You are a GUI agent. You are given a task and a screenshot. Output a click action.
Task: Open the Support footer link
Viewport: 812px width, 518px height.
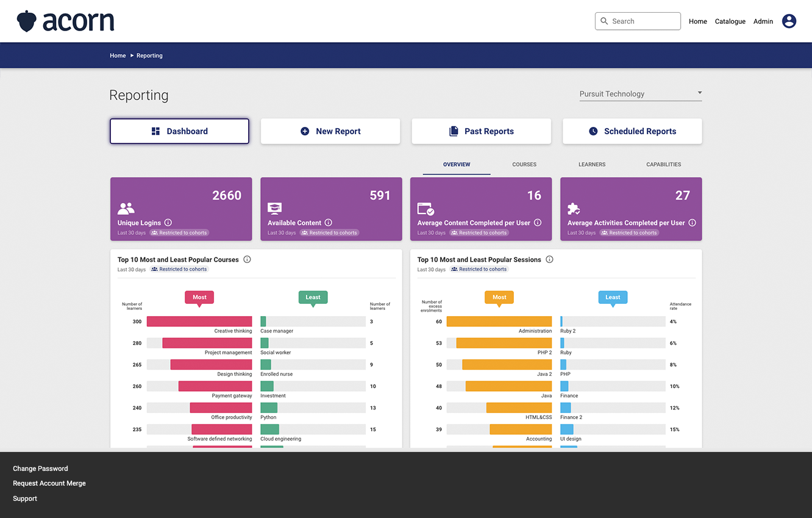pos(25,498)
